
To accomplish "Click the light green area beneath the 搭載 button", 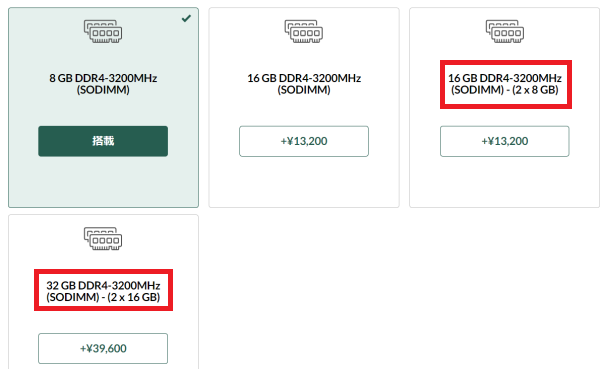I will (103, 182).
